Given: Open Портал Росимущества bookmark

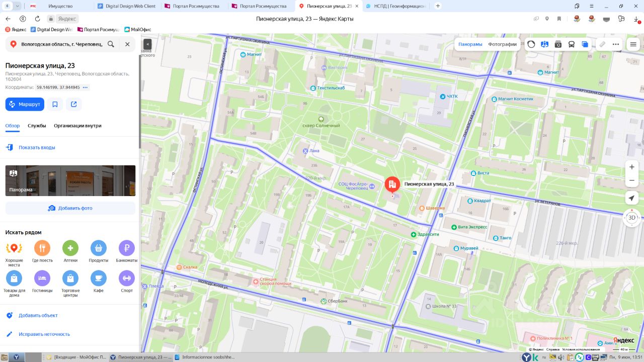Looking at the screenshot, I should (x=98, y=29).
